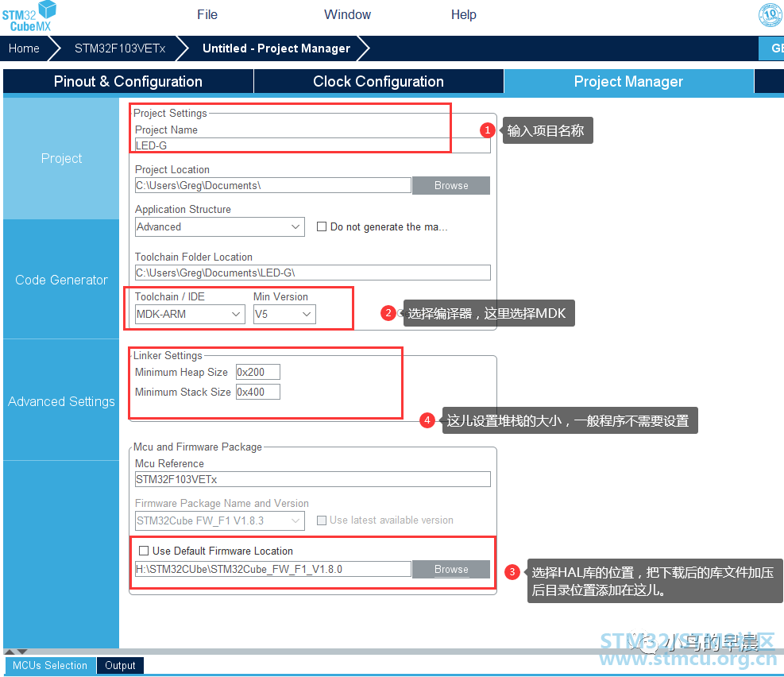Switch to Clock Configuration tab
The height and width of the screenshot is (677, 784).
pos(379,82)
